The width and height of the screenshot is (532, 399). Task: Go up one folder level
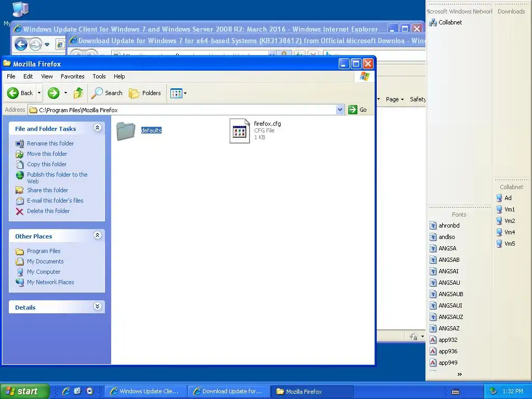pyautogui.click(x=78, y=93)
